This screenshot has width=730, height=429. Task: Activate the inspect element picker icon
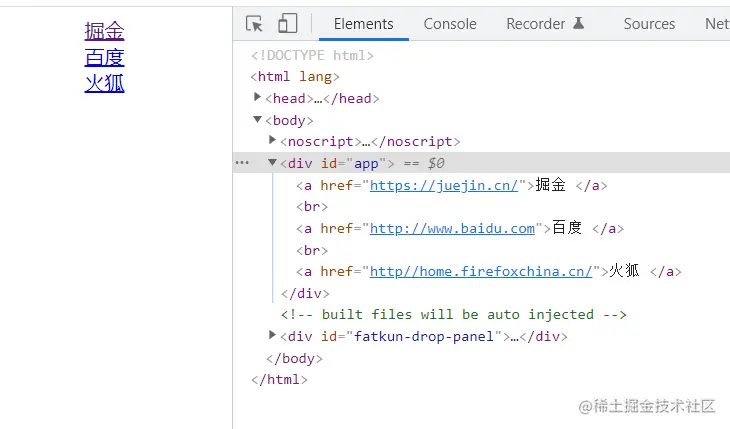[x=254, y=24]
